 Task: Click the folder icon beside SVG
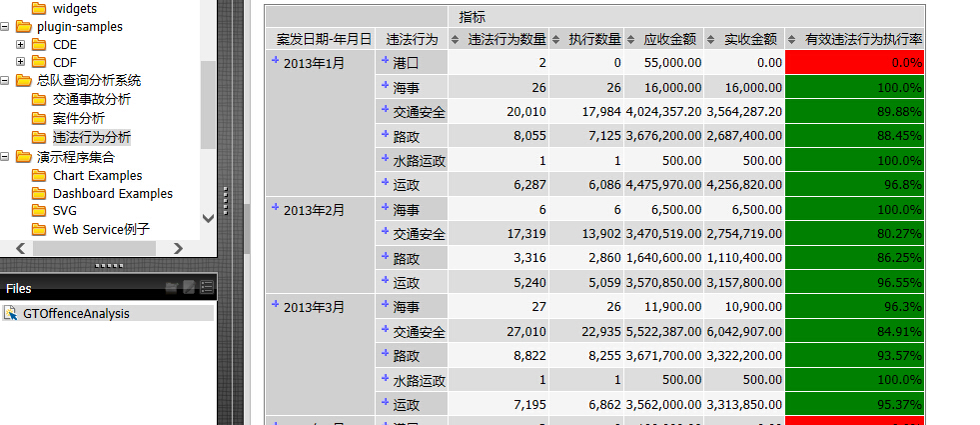point(39,211)
